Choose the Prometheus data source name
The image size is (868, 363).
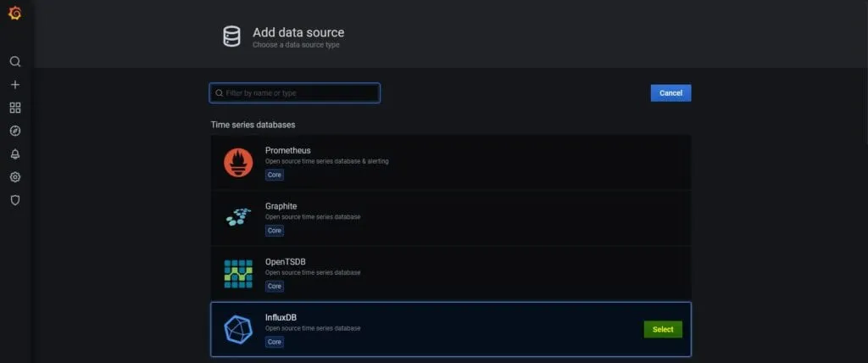(287, 150)
